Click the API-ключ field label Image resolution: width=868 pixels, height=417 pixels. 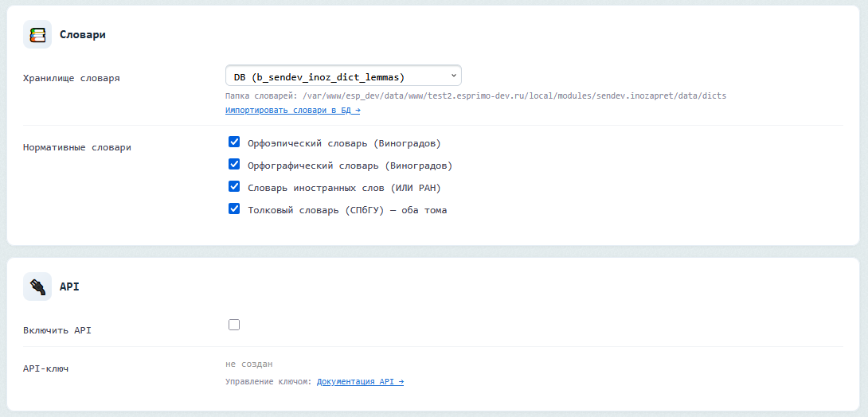pyautogui.click(x=45, y=368)
